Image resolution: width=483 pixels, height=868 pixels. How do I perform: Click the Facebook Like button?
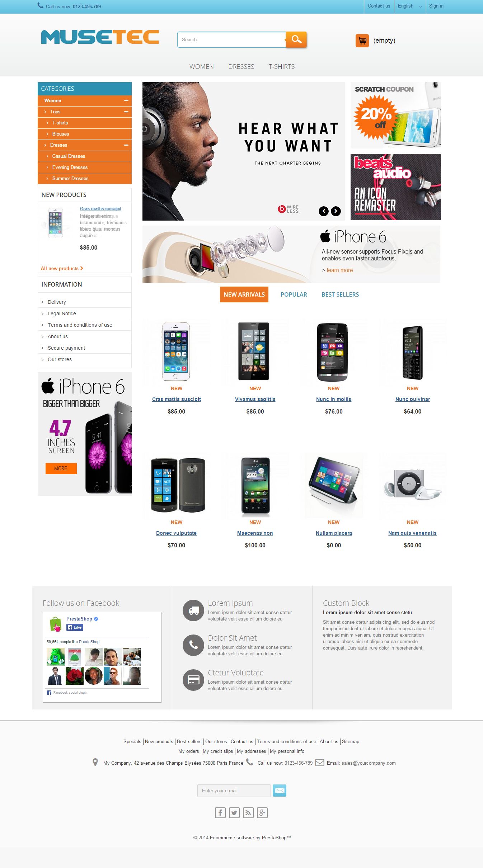[x=75, y=627]
